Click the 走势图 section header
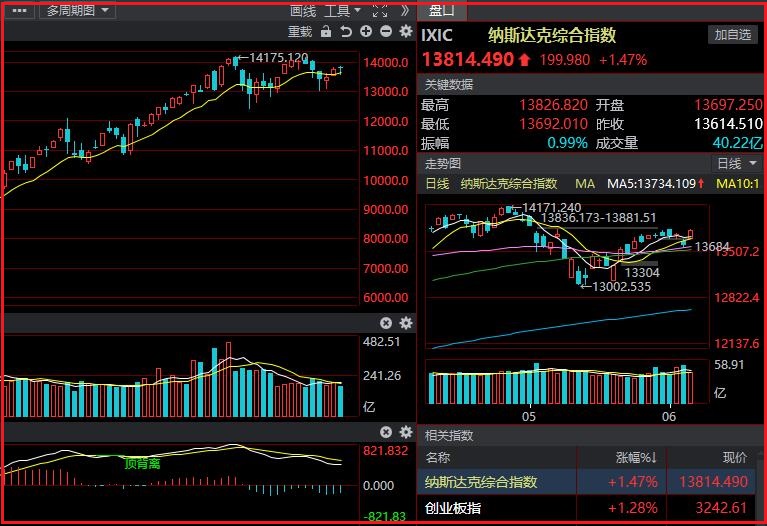Image resolution: width=767 pixels, height=526 pixels. [443, 163]
